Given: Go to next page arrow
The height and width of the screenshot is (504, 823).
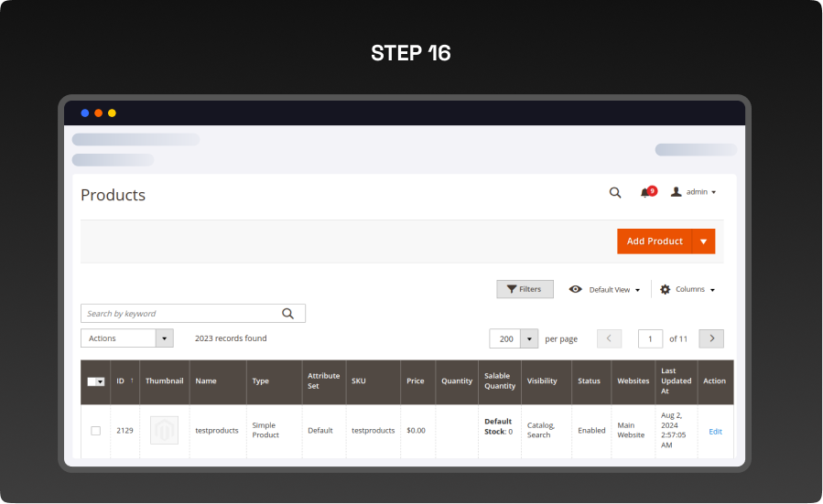Looking at the screenshot, I should coord(711,338).
